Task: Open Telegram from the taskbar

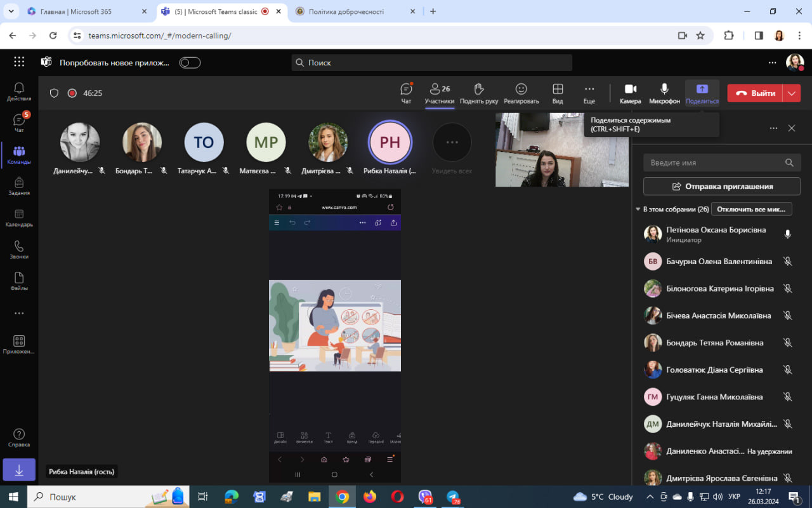Action: coord(453,497)
